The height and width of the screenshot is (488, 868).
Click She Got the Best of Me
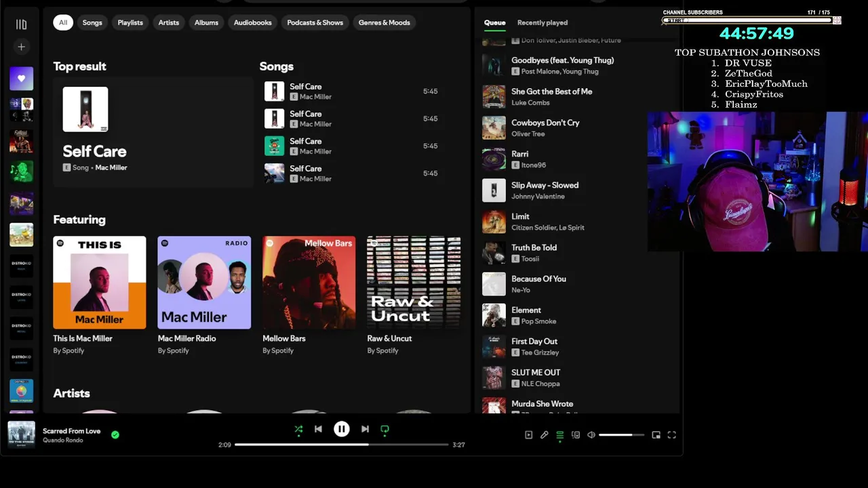551,91
